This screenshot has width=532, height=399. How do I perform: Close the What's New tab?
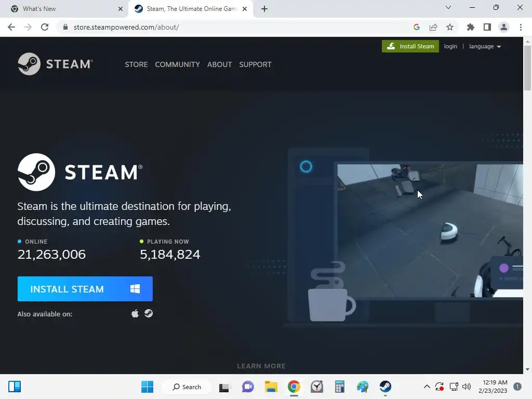121,9
